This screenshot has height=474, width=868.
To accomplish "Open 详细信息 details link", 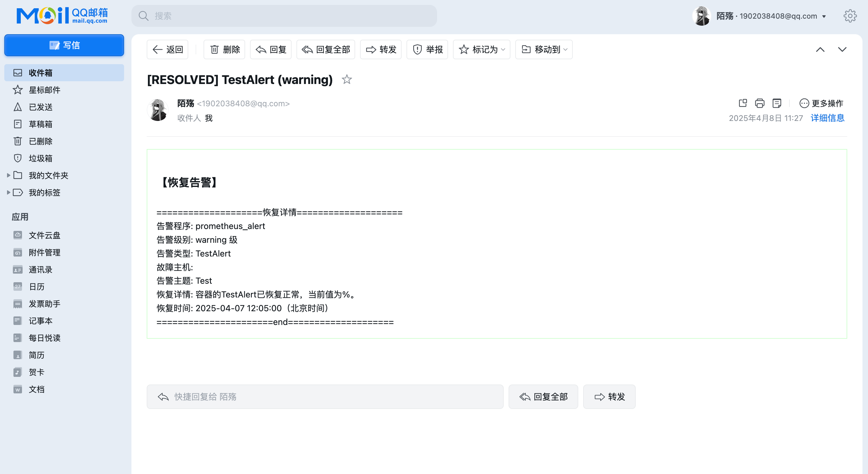I will 828,118.
